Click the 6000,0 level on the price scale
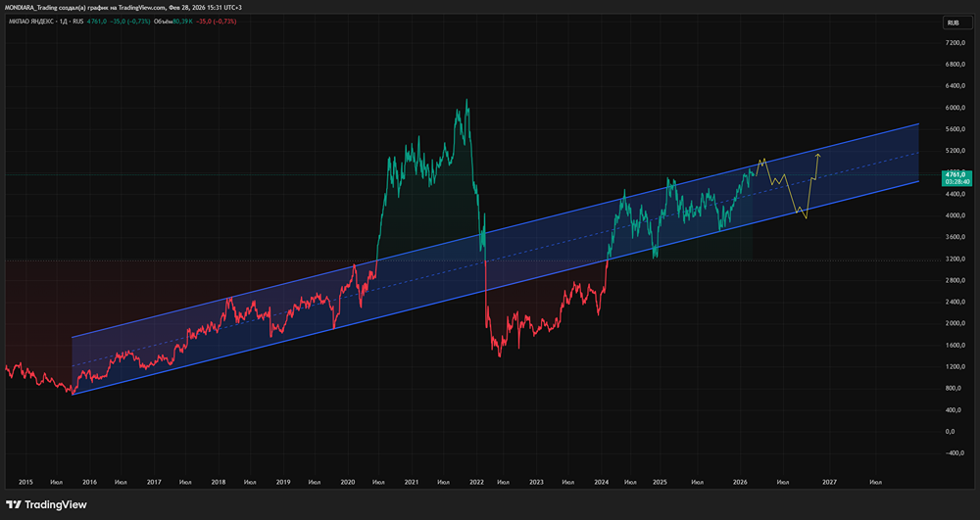980x520 pixels. tap(956, 109)
